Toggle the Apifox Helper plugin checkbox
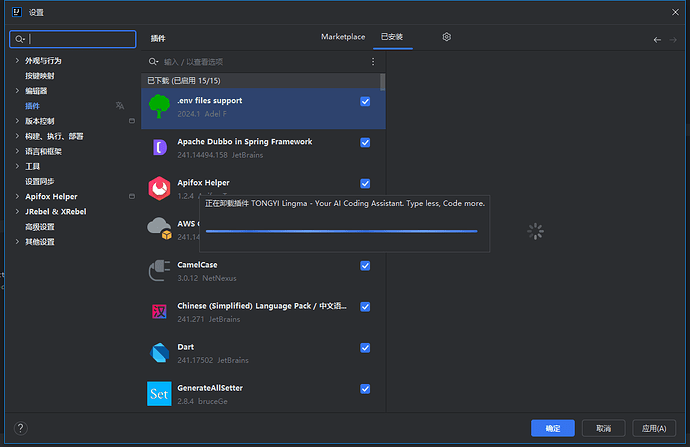Image resolution: width=690 pixels, height=447 pixels. click(x=365, y=183)
